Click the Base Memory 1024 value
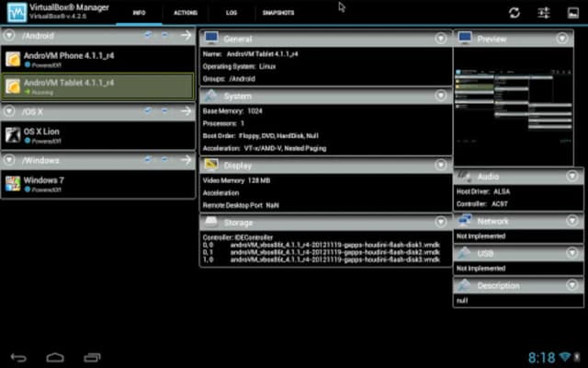Viewport: 588px width, 368px height. point(255,111)
